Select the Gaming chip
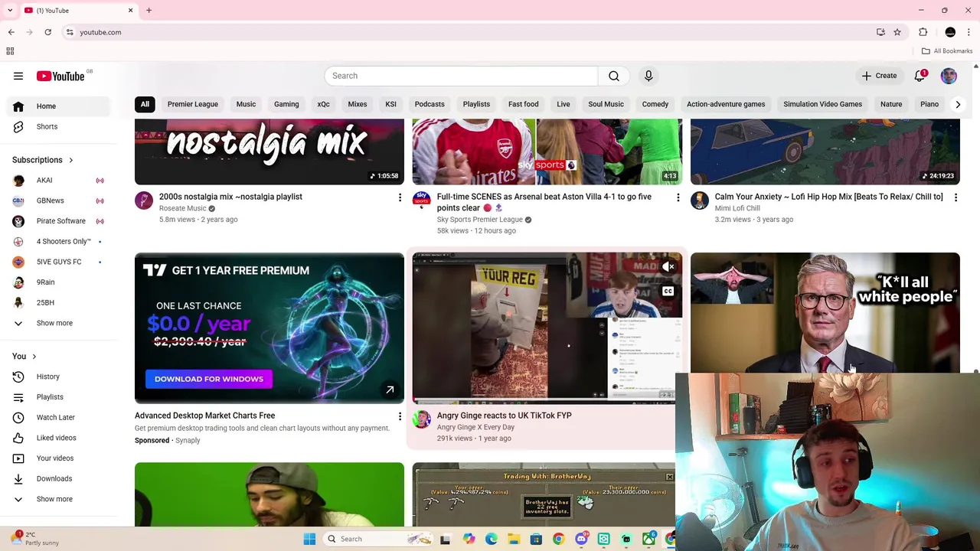Viewport: 980px width, 551px height. (286, 104)
